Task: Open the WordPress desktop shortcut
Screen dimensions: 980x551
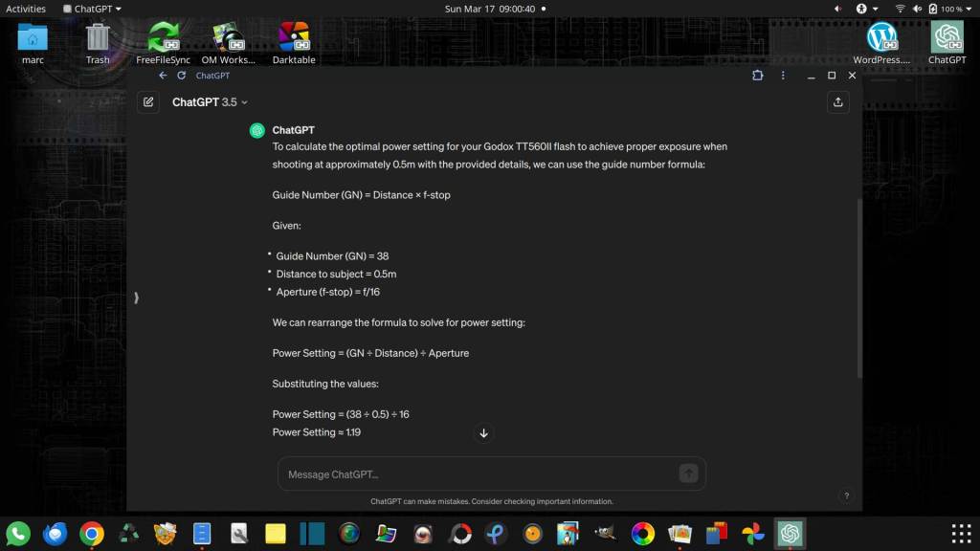Action: point(881,44)
